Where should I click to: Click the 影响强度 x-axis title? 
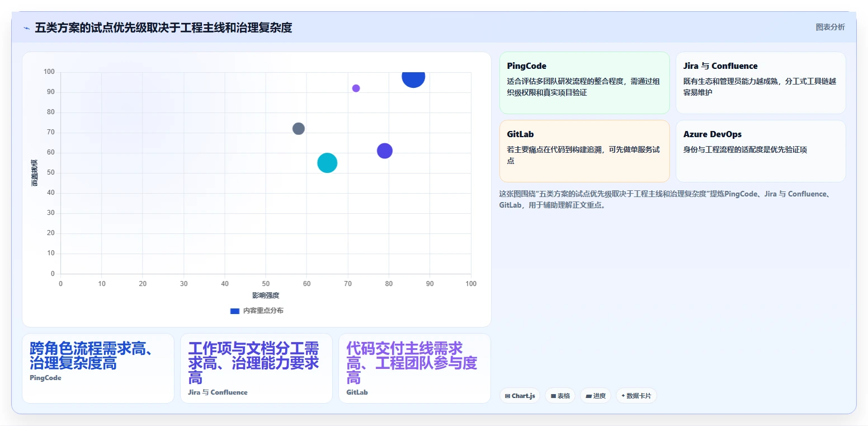(x=265, y=295)
